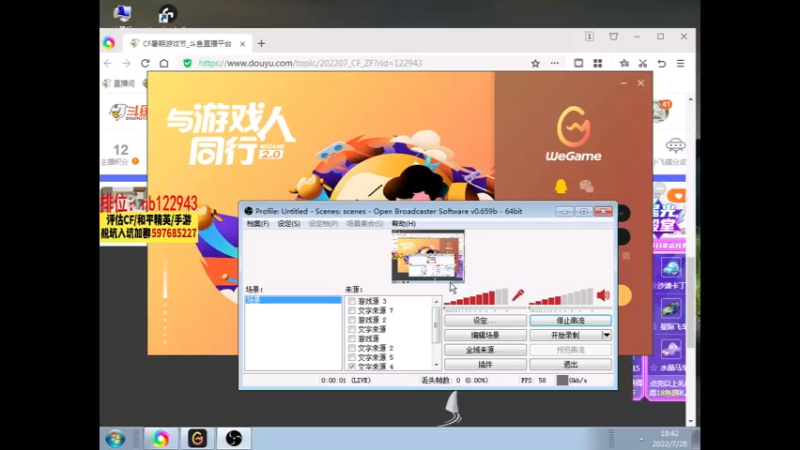Screen dimensions: 800x450
Task: Reload the browser page
Action: (145, 63)
